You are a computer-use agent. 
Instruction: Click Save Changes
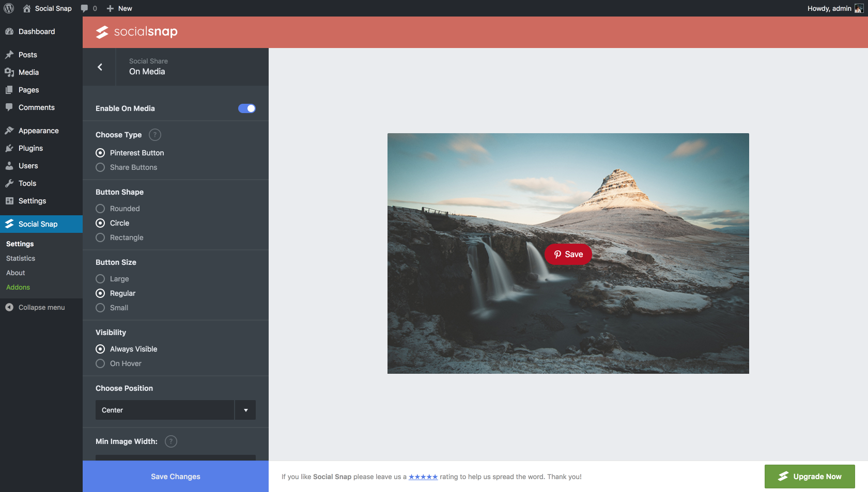pyautogui.click(x=175, y=476)
